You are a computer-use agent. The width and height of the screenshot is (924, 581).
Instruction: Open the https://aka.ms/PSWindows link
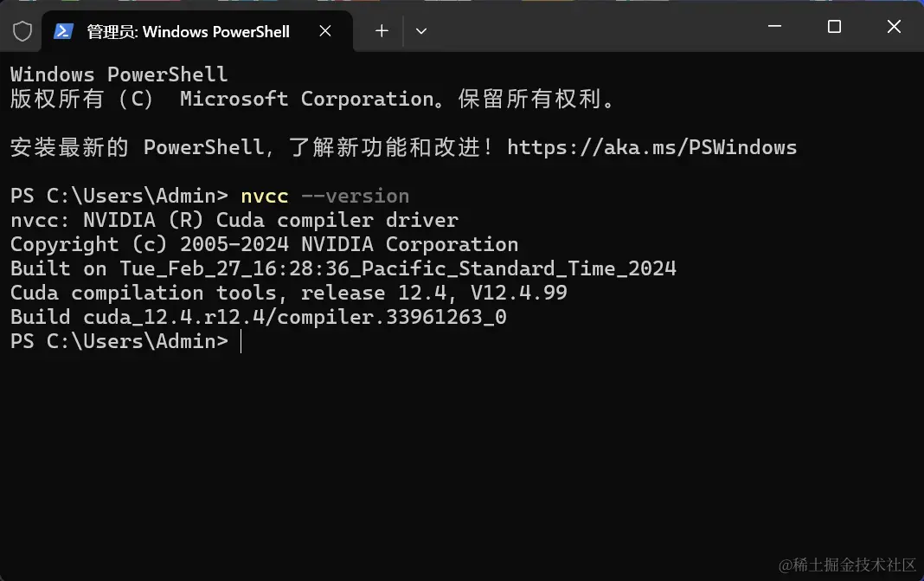(x=651, y=147)
